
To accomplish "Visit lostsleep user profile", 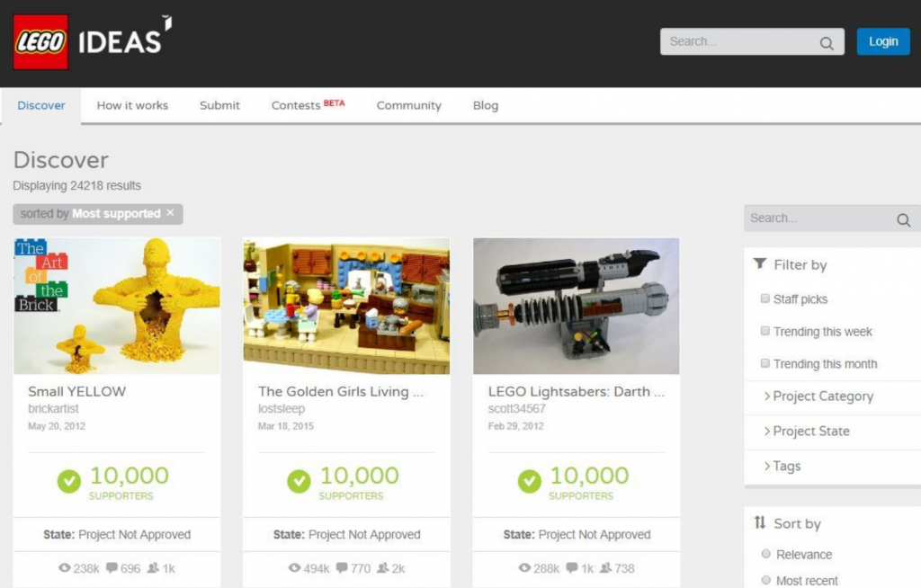I will tap(282, 409).
